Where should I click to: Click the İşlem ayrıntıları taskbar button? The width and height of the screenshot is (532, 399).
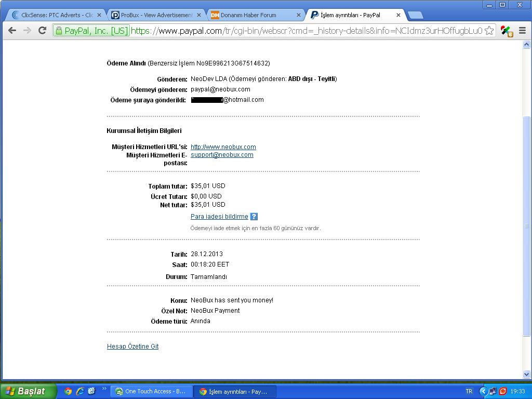(235, 392)
